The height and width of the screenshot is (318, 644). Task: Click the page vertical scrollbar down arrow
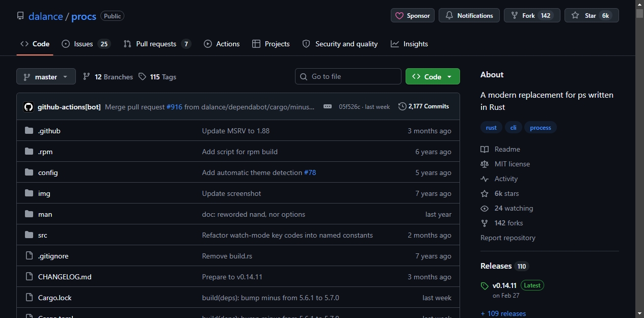point(639,313)
